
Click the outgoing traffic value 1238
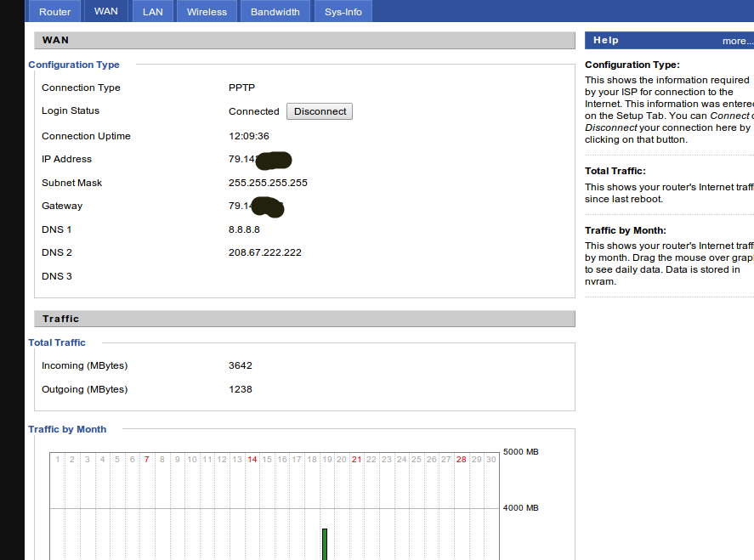tap(241, 389)
